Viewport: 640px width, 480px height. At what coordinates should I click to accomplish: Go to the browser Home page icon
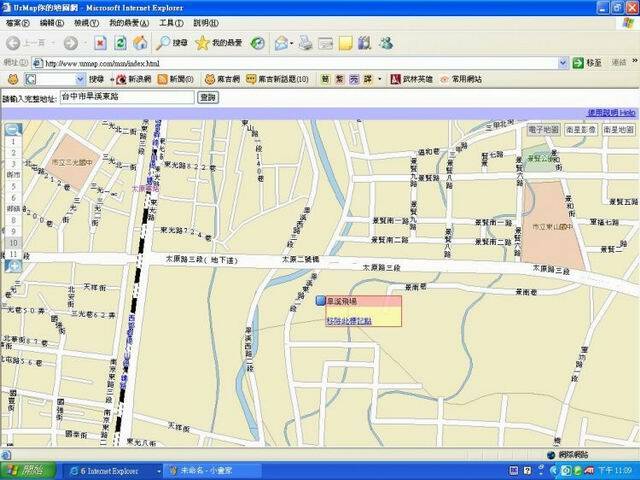click(140, 43)
